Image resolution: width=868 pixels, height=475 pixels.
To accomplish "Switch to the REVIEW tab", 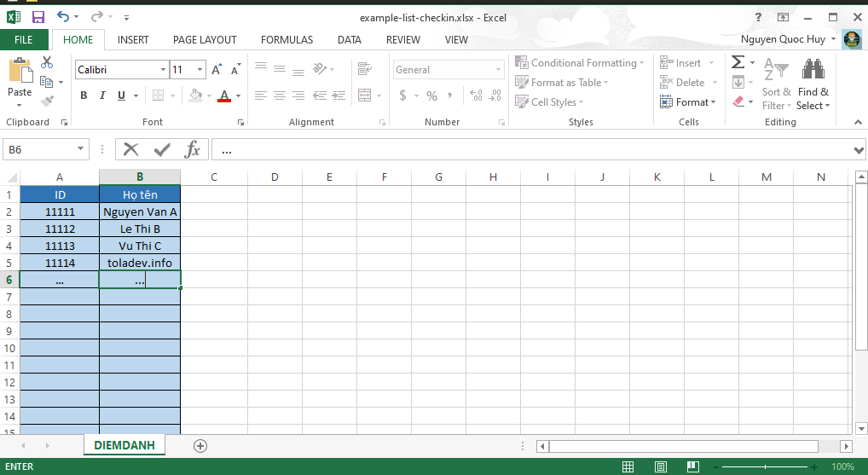I will (403, 40).
